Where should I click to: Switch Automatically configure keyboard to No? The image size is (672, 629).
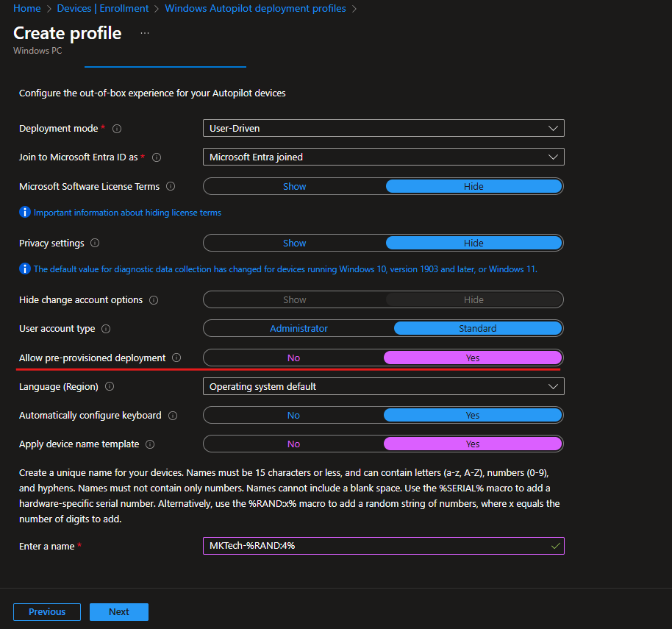point(293,415)
